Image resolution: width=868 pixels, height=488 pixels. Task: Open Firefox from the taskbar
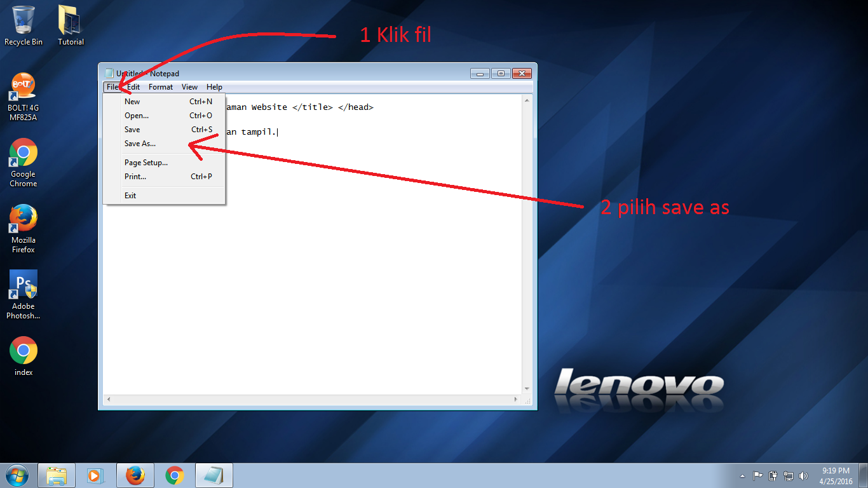point(135,475)
